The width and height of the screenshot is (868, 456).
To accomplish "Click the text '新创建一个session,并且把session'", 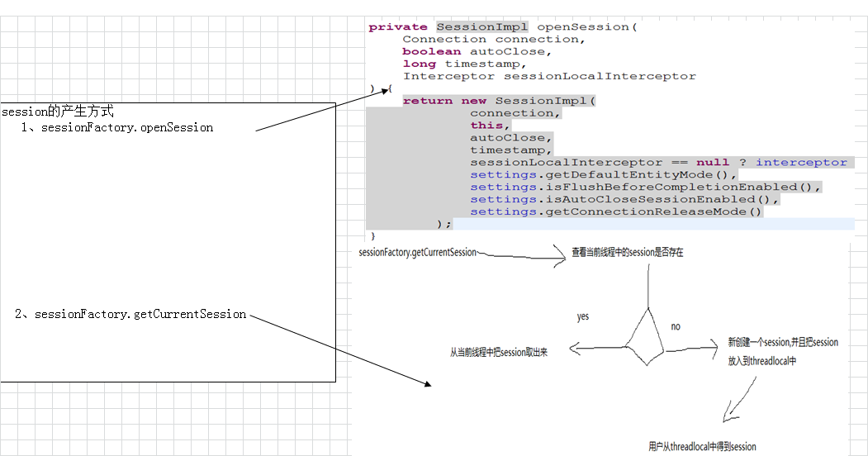I will tap(783, 342).
